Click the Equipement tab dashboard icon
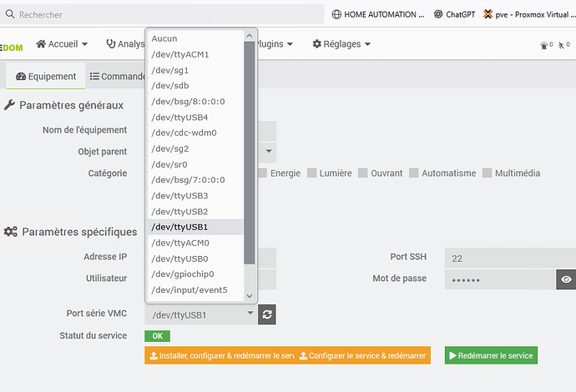Screen dimensions: 576x392 click(21, 77)
